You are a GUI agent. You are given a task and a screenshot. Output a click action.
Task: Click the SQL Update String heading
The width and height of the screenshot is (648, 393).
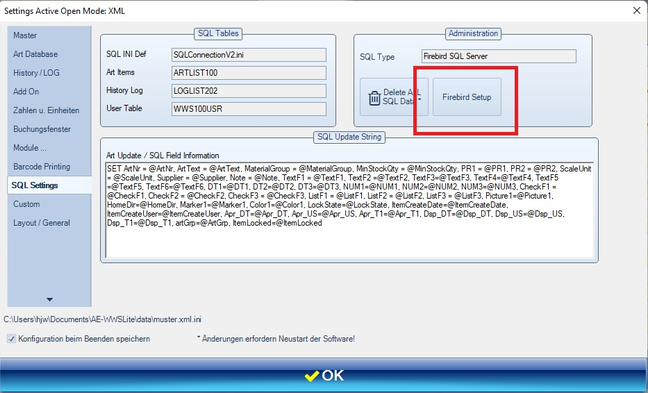click(x=349, y=137)
